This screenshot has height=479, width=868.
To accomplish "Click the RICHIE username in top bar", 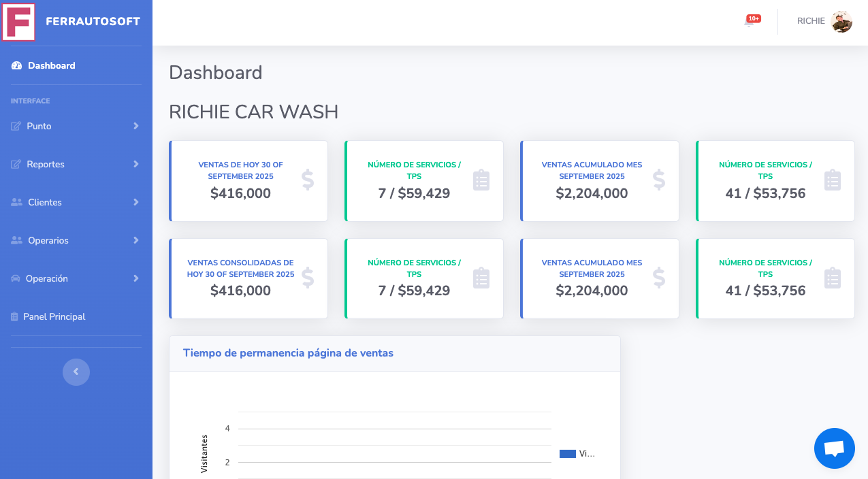I will click(811, 21).
